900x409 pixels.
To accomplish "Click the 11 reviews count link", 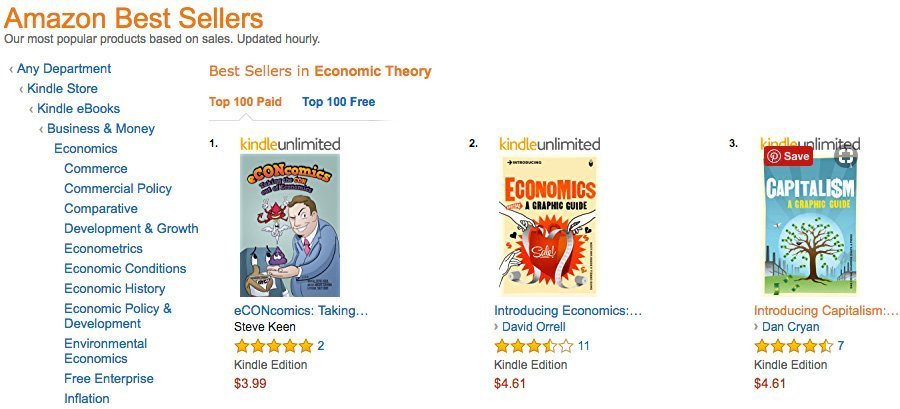I will coord(584,346).
